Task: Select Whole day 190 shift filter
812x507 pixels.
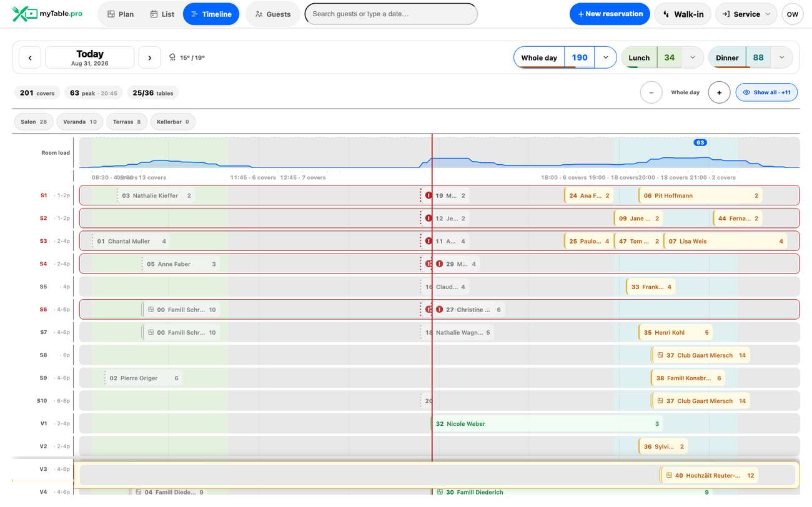Action: [x=554, y=57]
